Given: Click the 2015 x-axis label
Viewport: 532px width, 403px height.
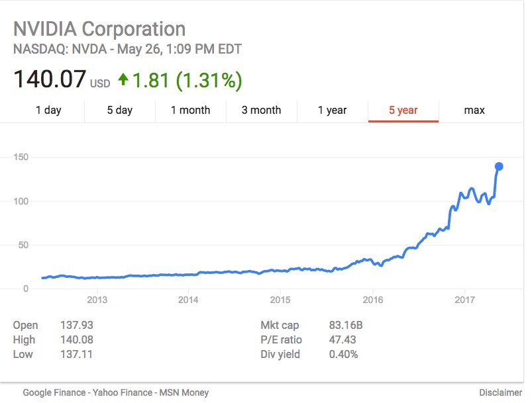Looking at the screenshot, I should point(280,300).
